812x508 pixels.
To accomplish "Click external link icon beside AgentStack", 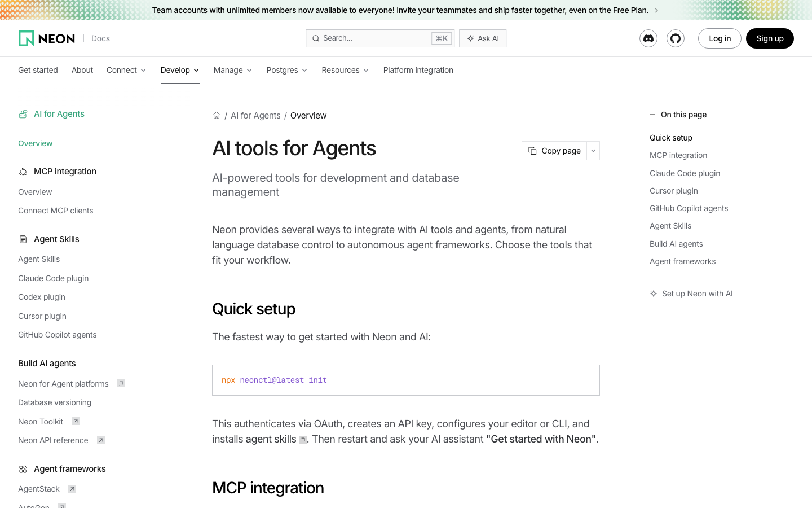I will 72,489.
